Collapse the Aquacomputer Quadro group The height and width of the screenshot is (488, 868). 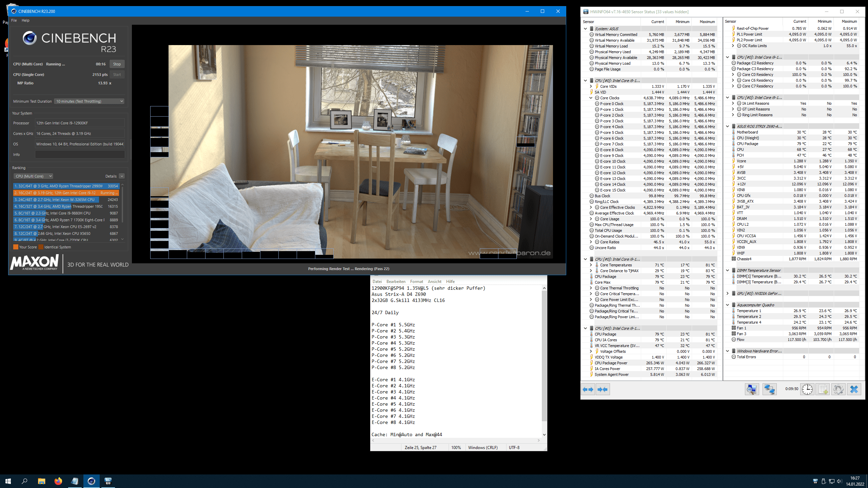tap(728, 305)
